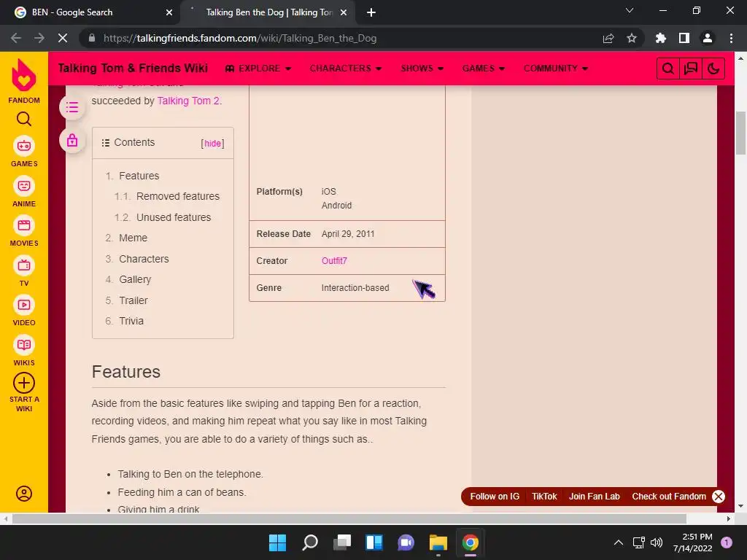Toggle dark theme with the moon icon
The height and width of the screenshot is (560, 747).
[x=713, y=69]
